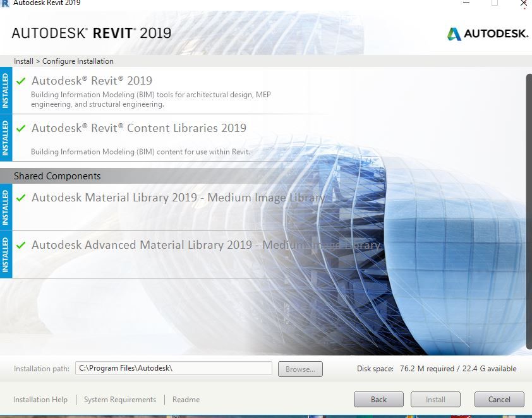Open Installation Help link
Viewport: 532px width, 418px height.
pyautogui.click(x=40, y=400)
